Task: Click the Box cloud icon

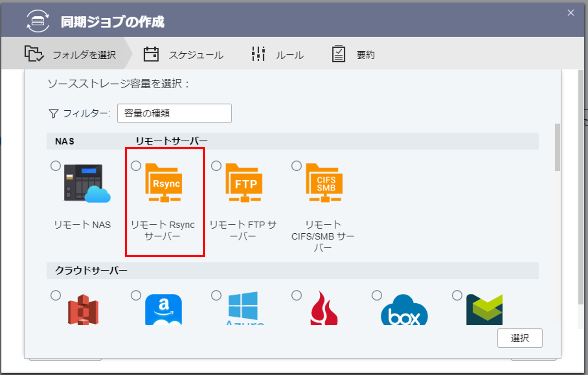Action: tap(404, 311)
